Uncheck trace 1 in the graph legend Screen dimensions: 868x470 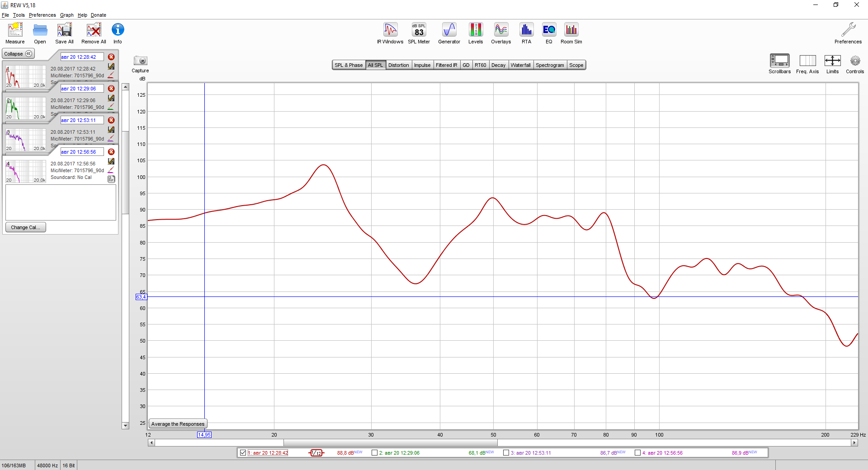pos(243,453)
